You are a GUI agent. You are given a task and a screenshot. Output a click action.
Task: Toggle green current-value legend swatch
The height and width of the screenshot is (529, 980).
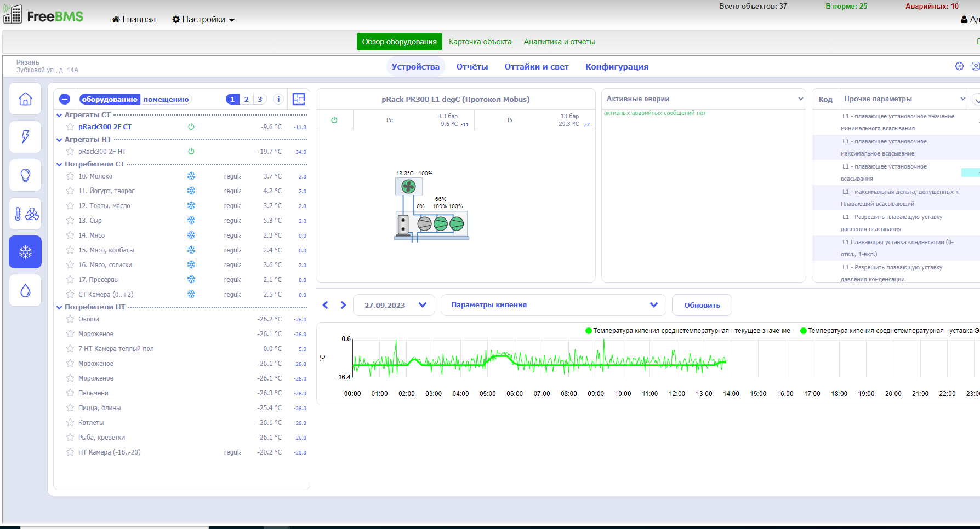tap(589, 331)
